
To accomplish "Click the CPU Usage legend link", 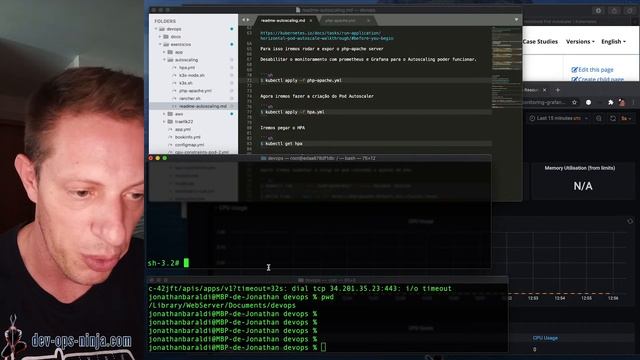I will 545,338.
